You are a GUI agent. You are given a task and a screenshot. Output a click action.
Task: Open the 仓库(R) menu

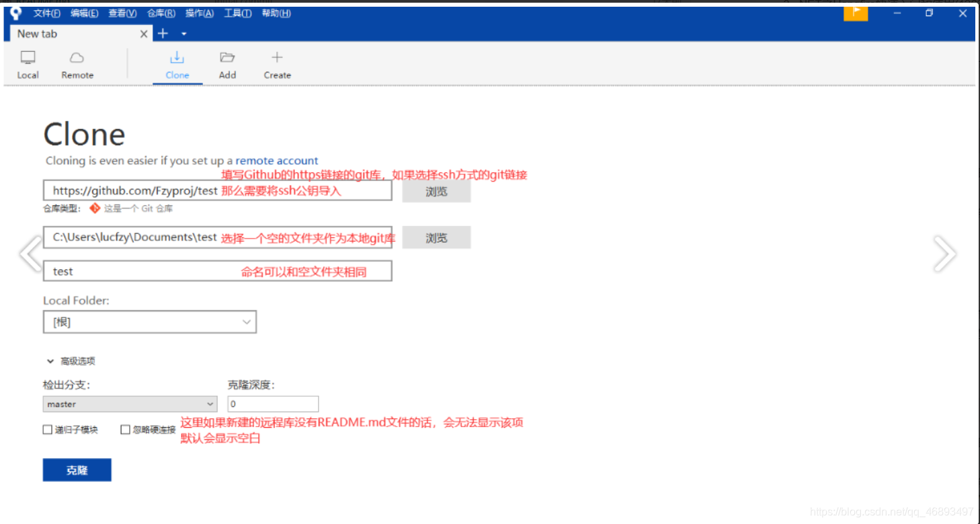tap(160, 12)
